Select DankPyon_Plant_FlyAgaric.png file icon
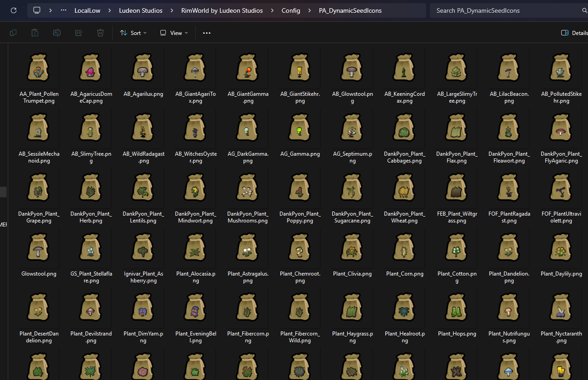The height and width of the screenshot is (380, 588). 561,128
